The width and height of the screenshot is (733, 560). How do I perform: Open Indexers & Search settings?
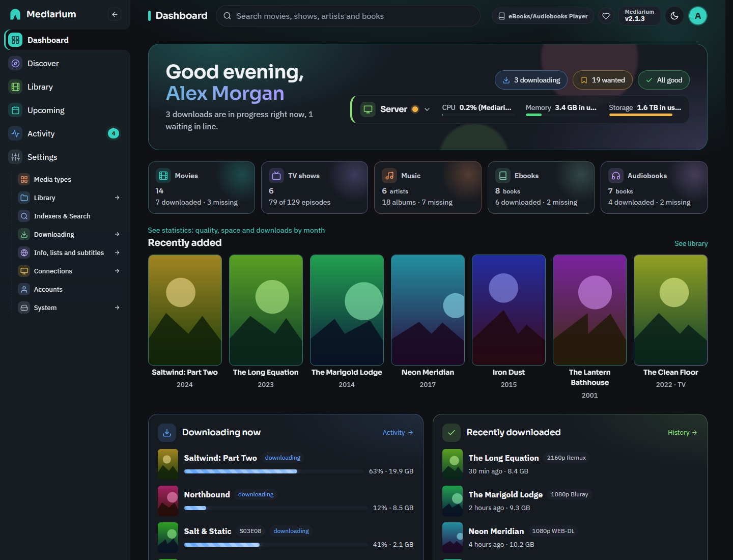click(69, 216)
